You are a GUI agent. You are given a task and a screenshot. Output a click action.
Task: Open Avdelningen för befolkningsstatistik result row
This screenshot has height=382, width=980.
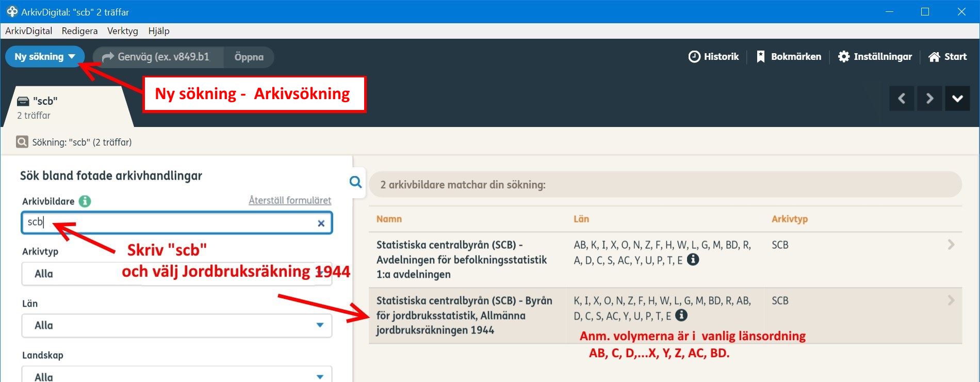[x=665, y=260]
